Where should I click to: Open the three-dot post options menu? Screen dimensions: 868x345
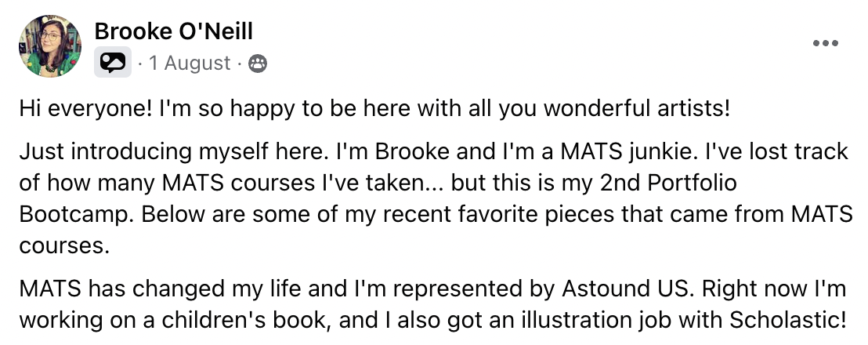[825, 44]
